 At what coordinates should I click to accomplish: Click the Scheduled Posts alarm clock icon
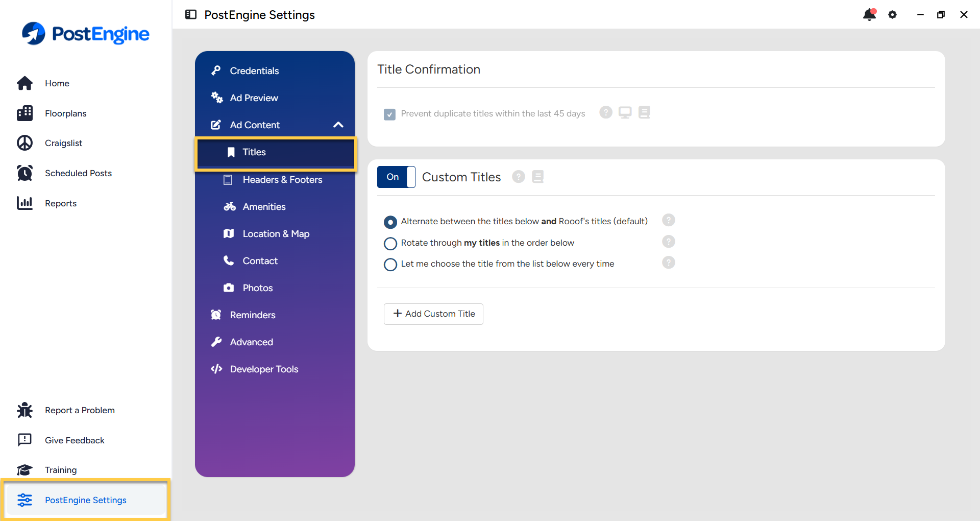pyautogui.click(x=24, y=173)
